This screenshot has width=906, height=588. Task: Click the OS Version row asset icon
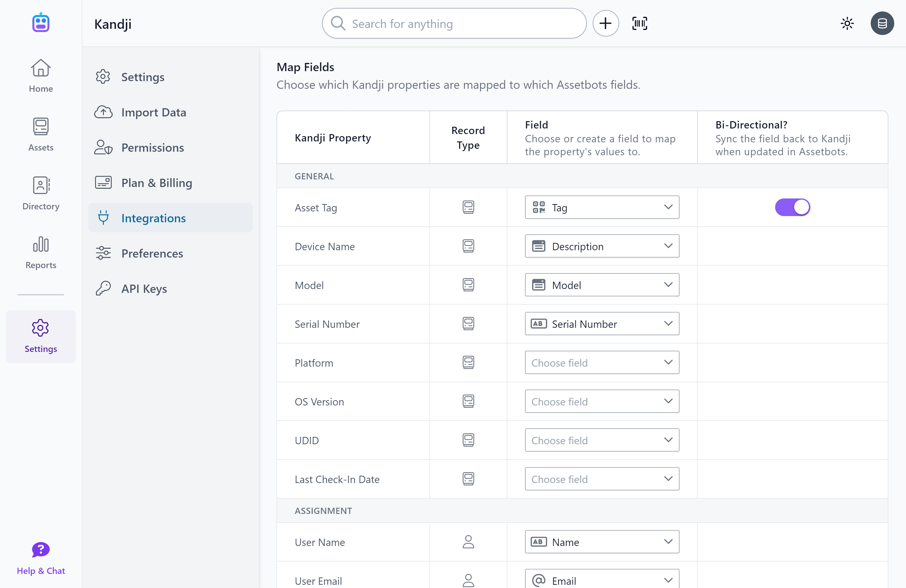point(468,402)
